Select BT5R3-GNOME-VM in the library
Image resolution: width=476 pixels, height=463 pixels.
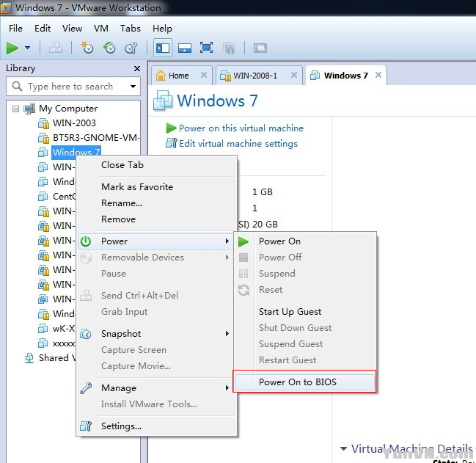coord(96,137)
